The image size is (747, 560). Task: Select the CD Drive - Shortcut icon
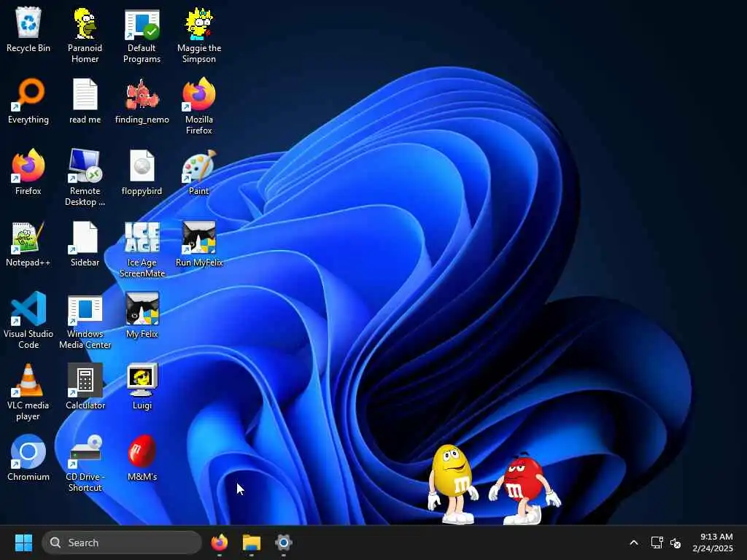85,463
